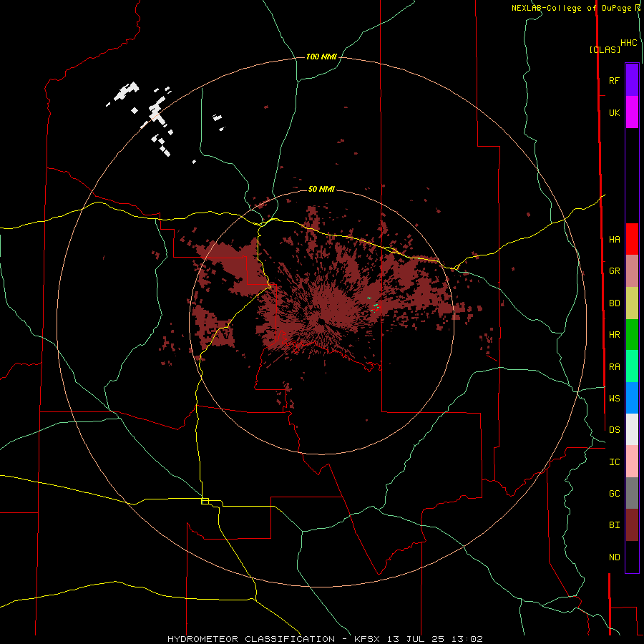The width and height of the screenshot is (644, 644).
Task: Click the "100 NMI" range ring label
Action: [x=321, y=57]
